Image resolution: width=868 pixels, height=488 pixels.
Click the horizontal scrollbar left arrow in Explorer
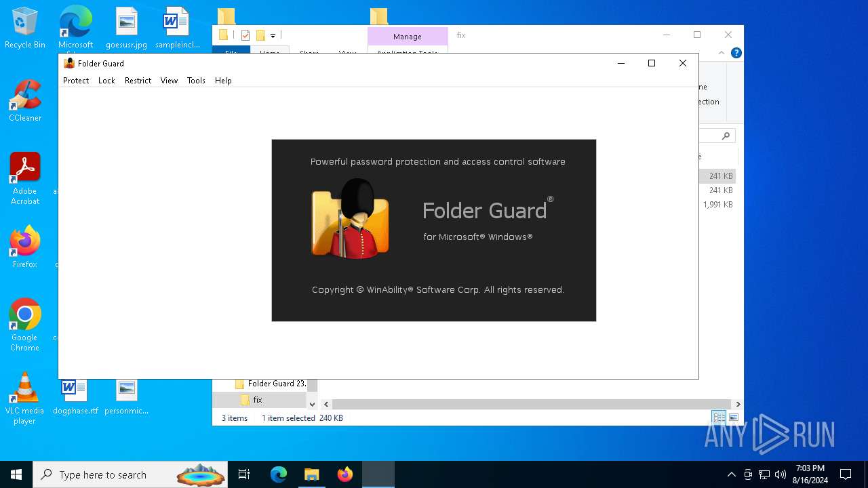click(326, 404)
